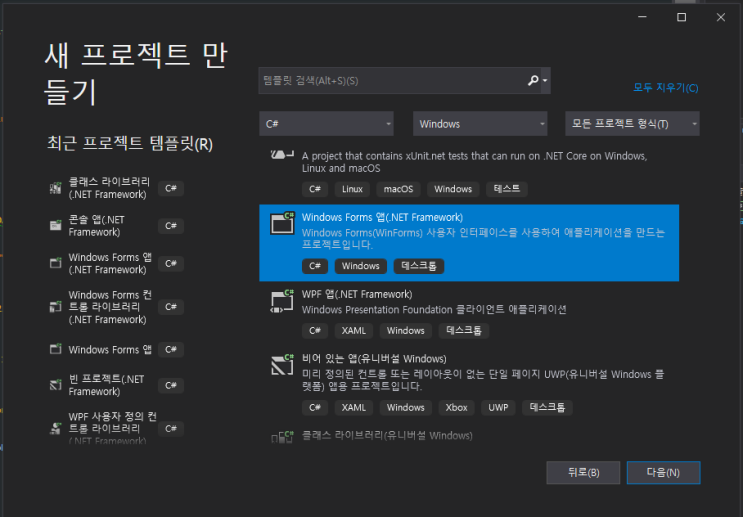Click the 다음(N) next button

click(x=663, y=472)
